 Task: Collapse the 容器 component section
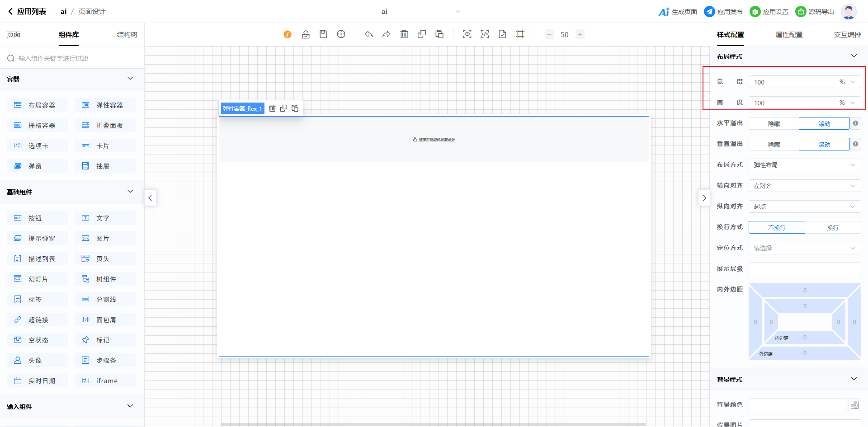130,79
